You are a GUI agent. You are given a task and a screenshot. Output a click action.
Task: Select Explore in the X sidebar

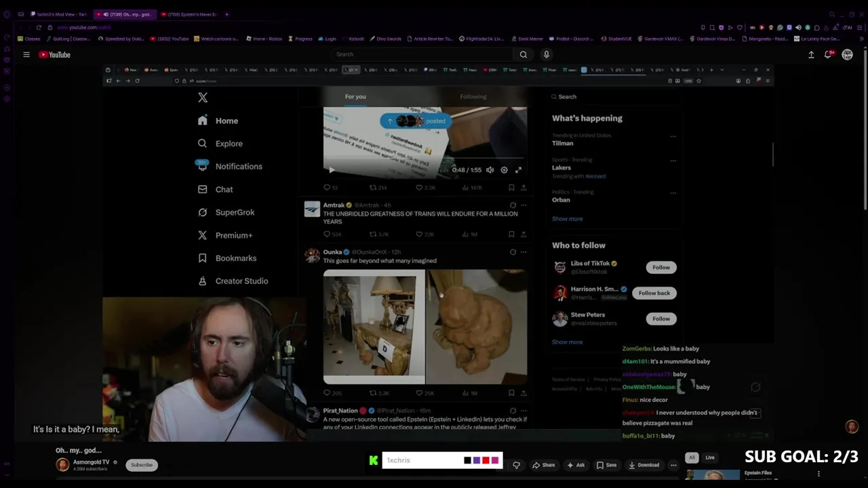(x=220, y=144)
